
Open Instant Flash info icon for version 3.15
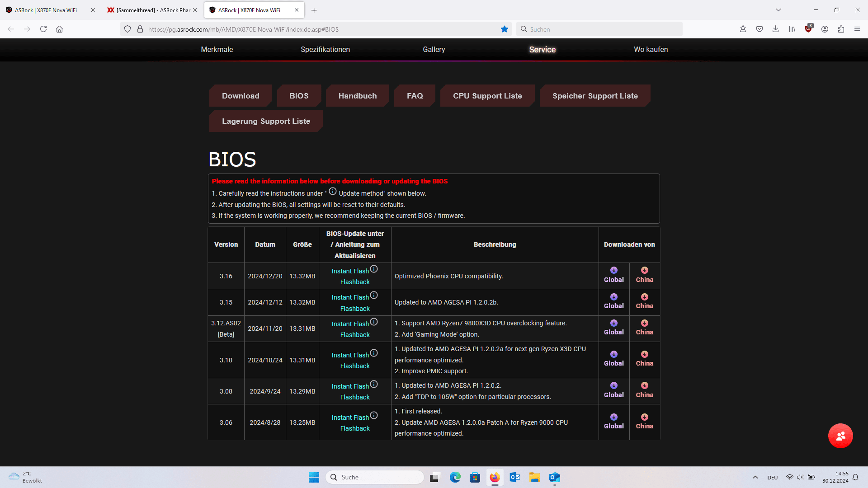pyautogui.click(x=374, y=295)
